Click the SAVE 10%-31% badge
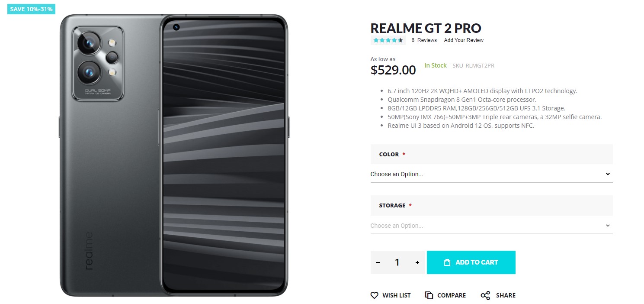 point(31,9)
